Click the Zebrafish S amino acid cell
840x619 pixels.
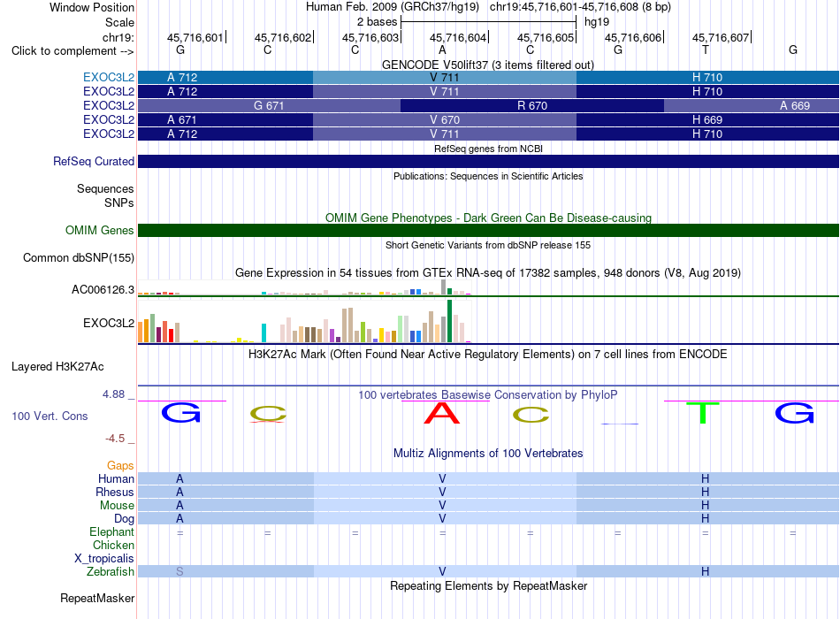click(180, 572)
